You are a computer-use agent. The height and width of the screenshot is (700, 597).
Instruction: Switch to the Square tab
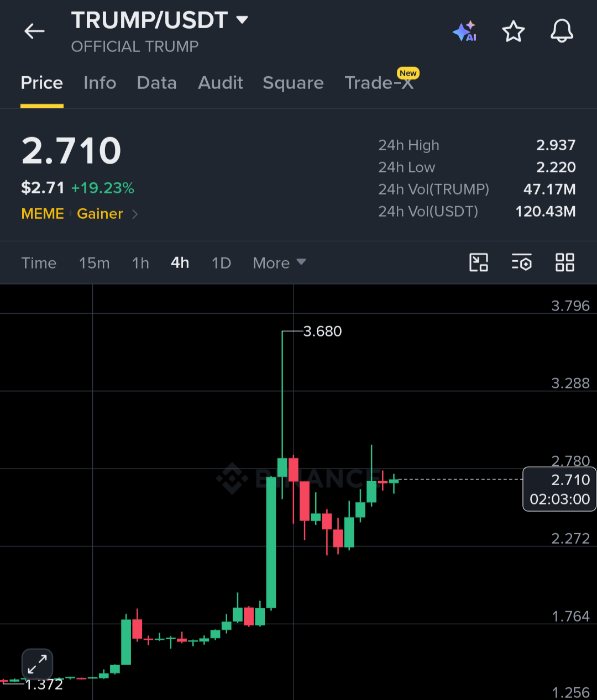coord(294,83)
